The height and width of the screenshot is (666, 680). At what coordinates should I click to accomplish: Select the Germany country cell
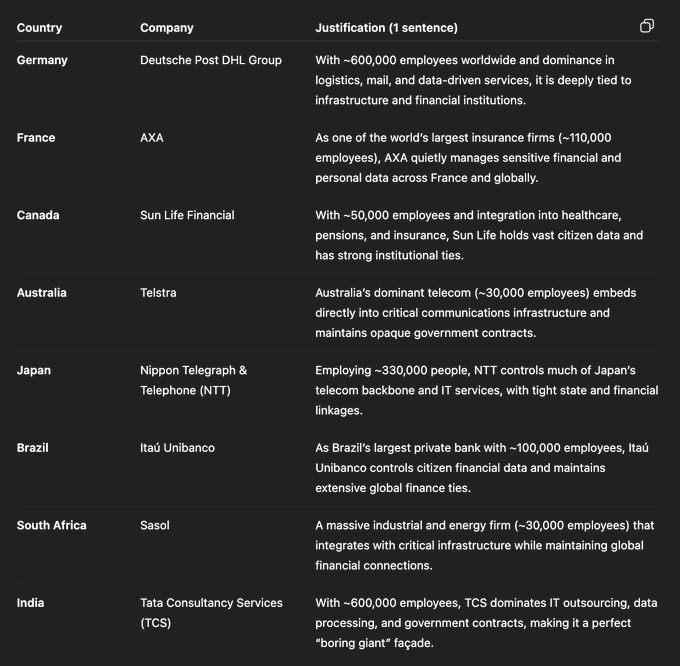(42, 60)
